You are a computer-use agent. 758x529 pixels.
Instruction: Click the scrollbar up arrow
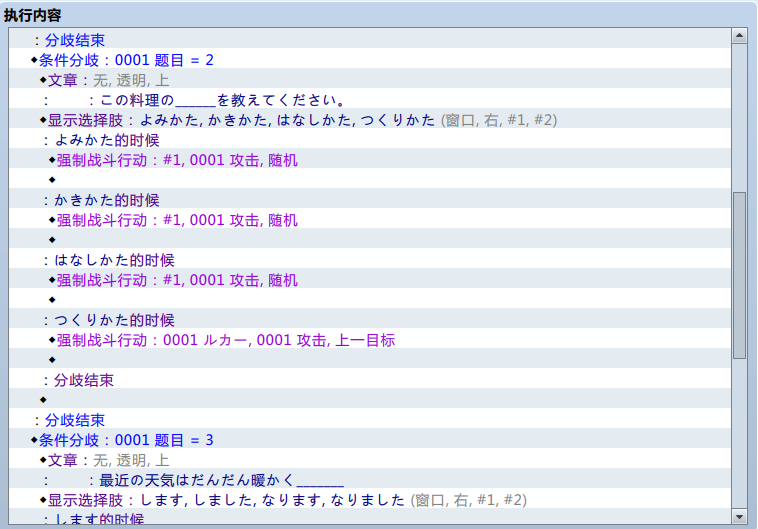click(x=739, y=36)
